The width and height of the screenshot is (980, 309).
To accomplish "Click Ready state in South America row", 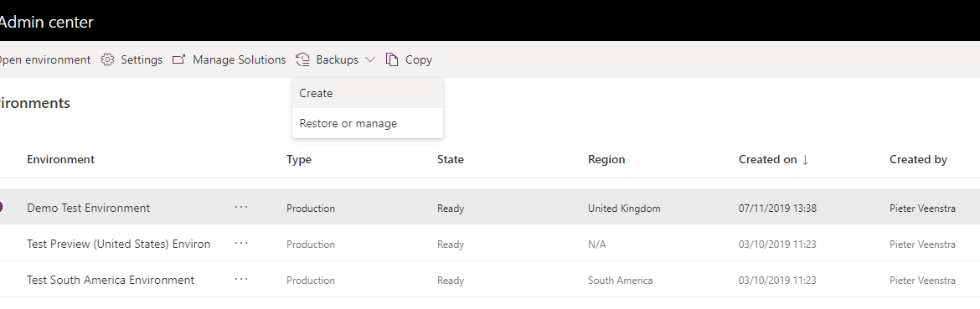I will (451, 281).
